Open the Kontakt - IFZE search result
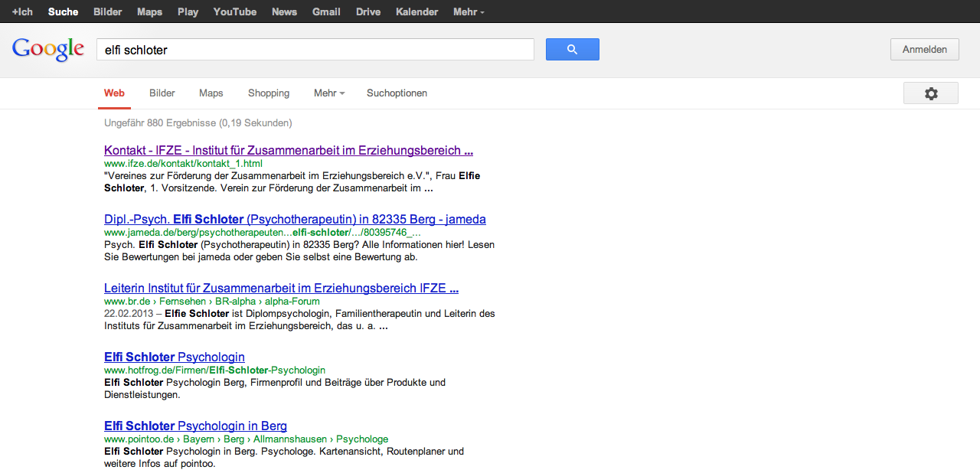Screen dimensions: 980x470 (288, 150)
